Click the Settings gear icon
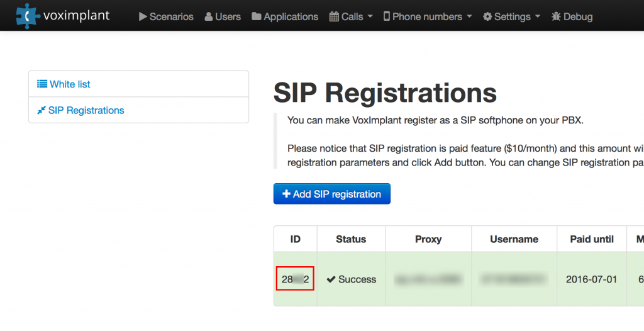This screenshot has height=331, width=644. [487, 16]
